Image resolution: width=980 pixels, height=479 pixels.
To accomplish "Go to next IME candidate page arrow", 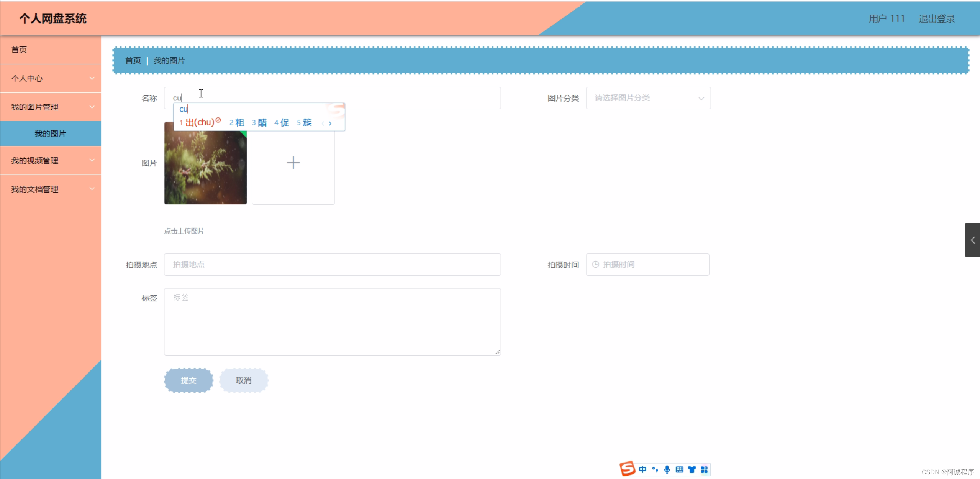I will 330,123.
